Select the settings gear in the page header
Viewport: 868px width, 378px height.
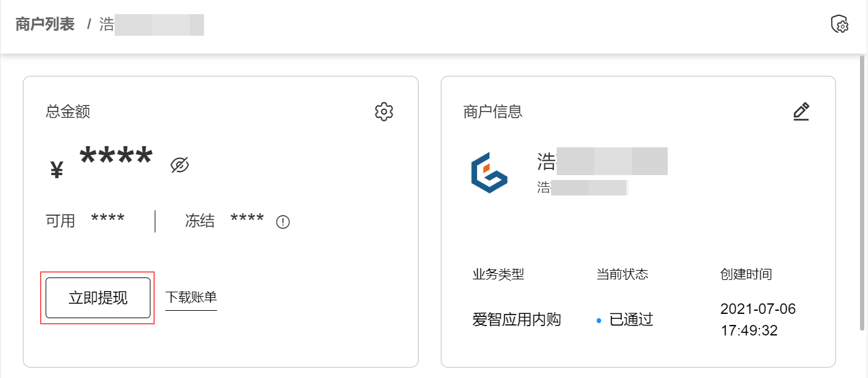[840, 23]
